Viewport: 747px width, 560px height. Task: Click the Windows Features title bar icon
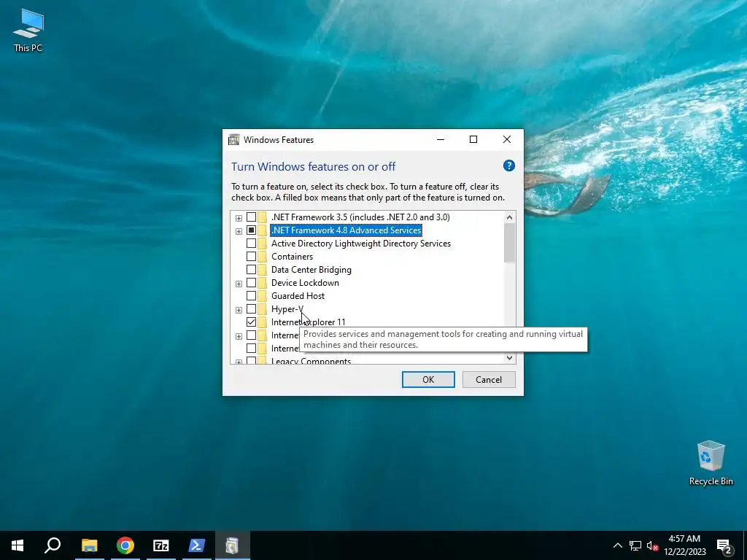(233, 139)
